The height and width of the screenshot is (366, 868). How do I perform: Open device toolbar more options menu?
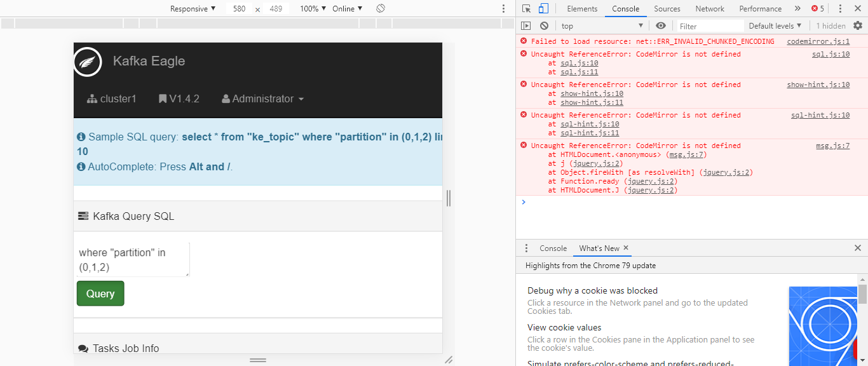(x=504, y=9)
